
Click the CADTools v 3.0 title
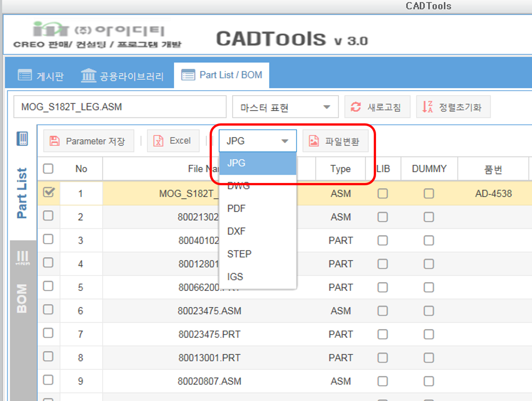tap(292, 39)
